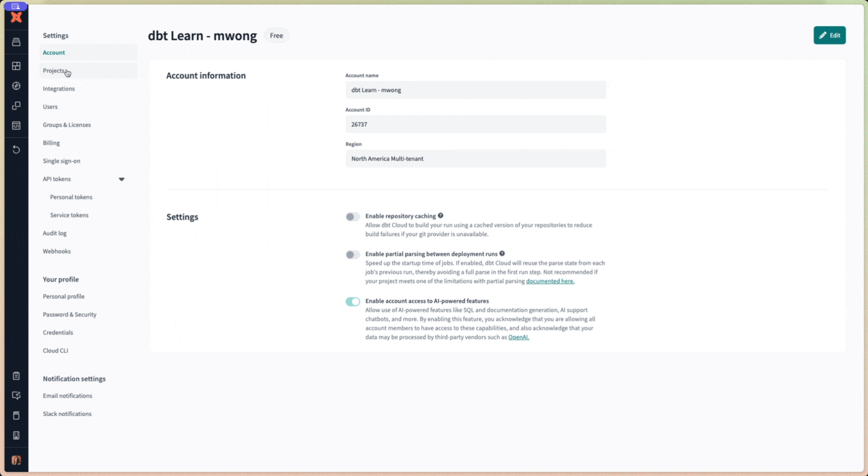This screenshot has width=868, height=476.
Task: Open the IDE terminal icon in sidebar
Action: click(16, 126)
